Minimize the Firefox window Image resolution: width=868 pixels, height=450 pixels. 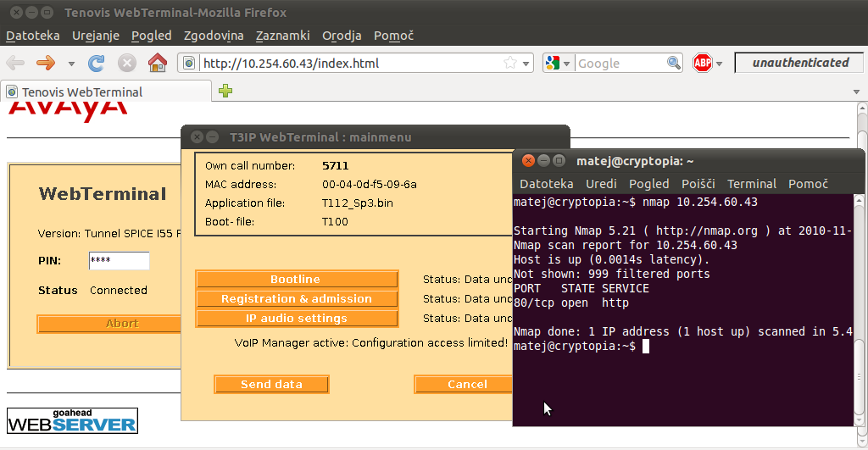point(31,12)
